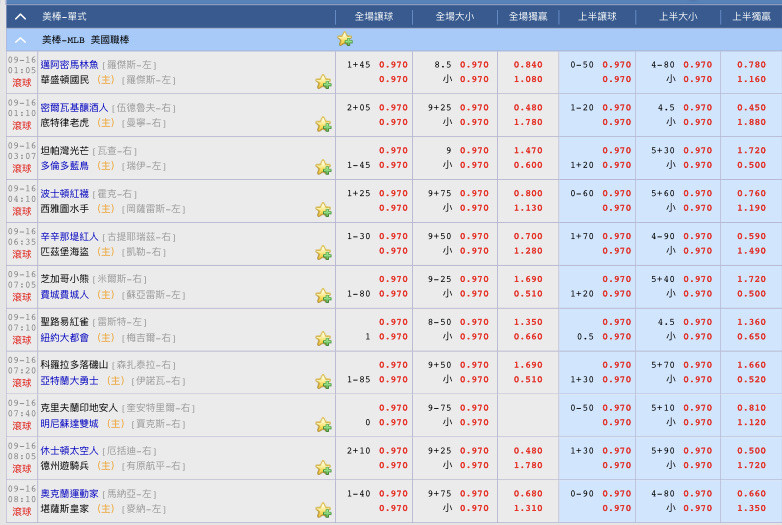This screenshot has width=782, height=525.
Task: Bet 坦帕灣光芒 full-game moneyline 1.470
Action: click(x=528, y=150)
